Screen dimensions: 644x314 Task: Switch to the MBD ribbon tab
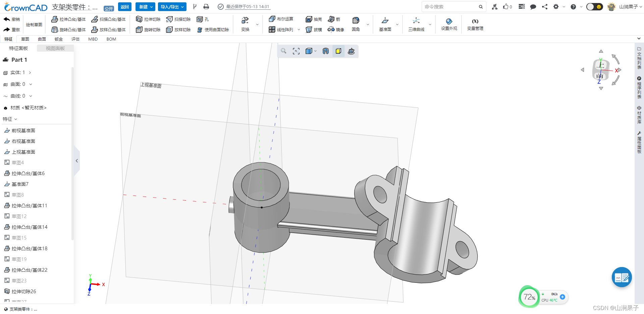(x=93, y=39)
